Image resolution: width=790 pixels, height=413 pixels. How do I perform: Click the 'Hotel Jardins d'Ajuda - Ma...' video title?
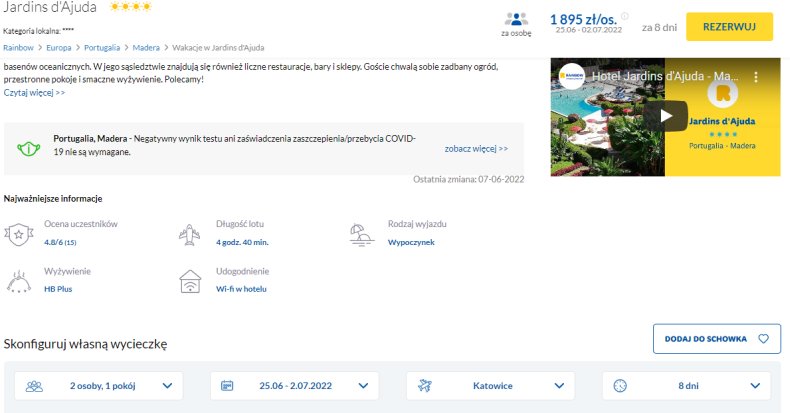[665, 77]
